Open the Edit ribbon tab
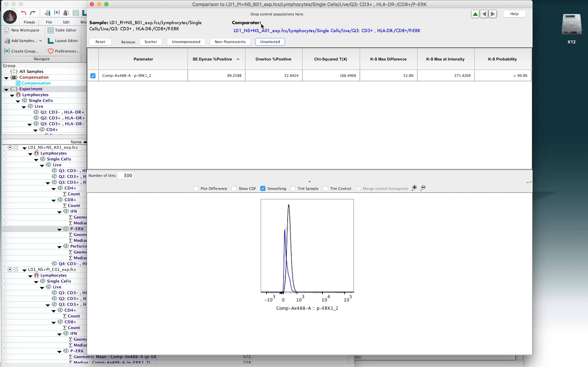 tap(66, 22)
